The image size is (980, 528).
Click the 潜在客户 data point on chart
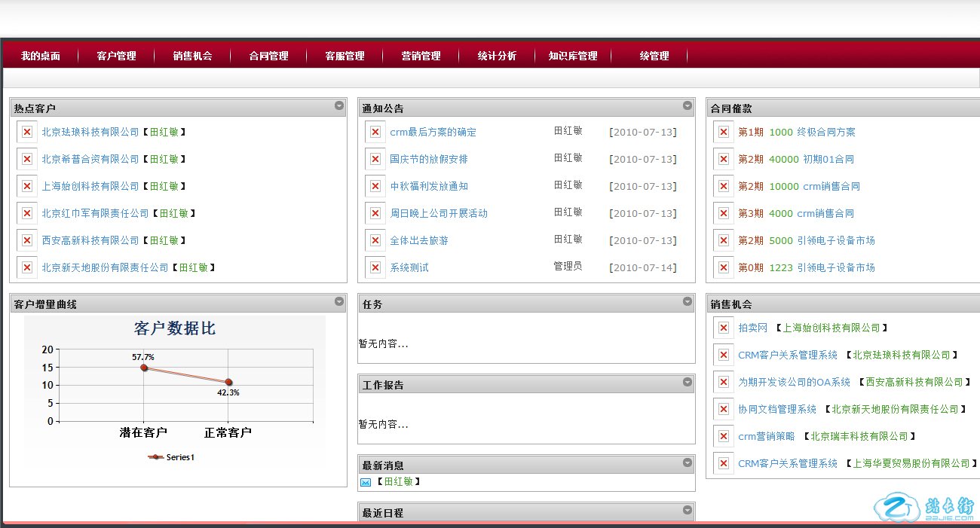point(144,368)
